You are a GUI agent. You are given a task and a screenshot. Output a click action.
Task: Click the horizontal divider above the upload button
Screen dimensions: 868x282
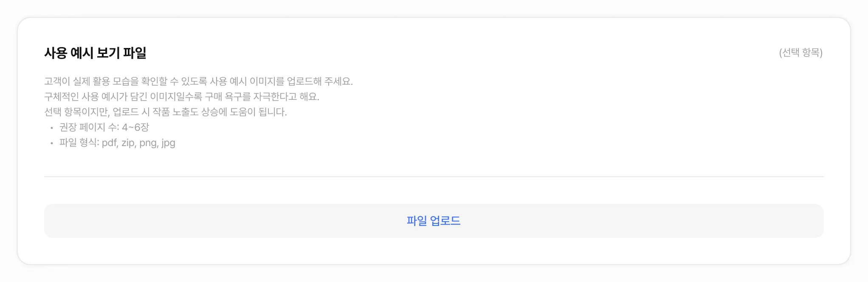coord(434,176)
